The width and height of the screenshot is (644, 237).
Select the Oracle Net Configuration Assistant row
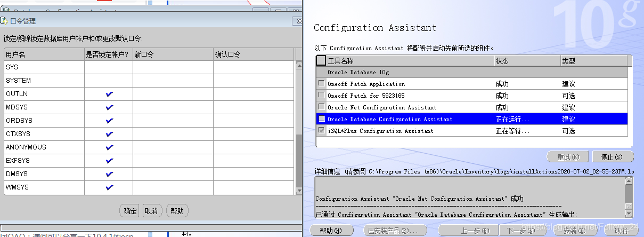click(472, 107)
